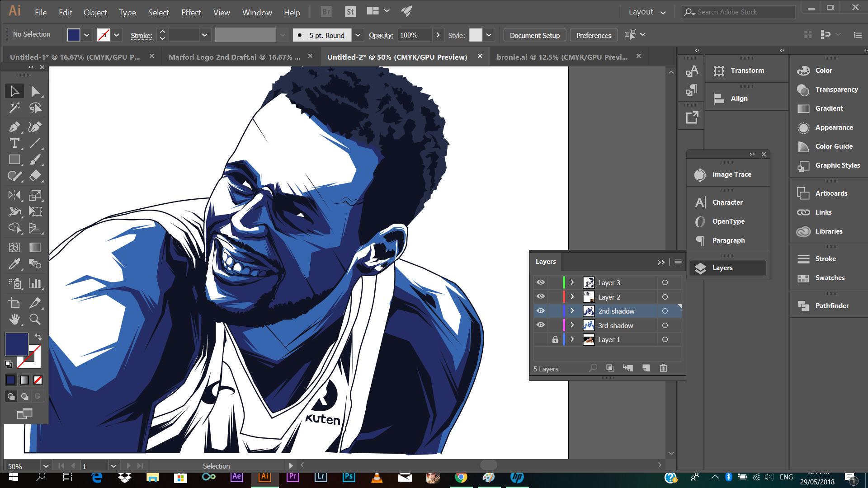Expand Layer 3 contents
Viewport: 868px width, 488px height.
pos(572,282)
